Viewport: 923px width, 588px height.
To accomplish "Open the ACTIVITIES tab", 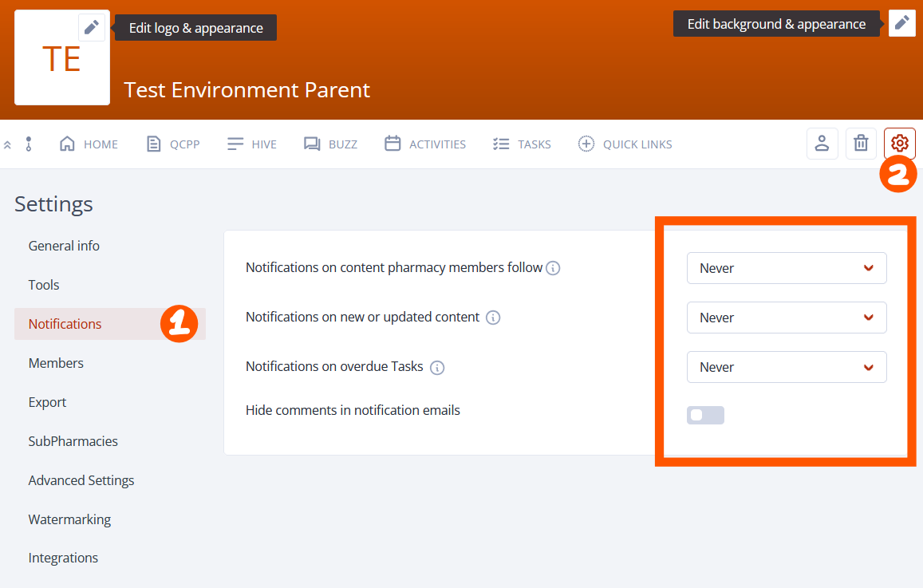I will (425, 144).
